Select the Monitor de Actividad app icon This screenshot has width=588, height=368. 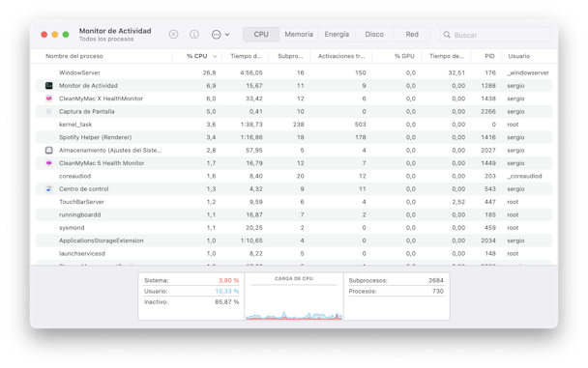pyautogui.click(x=48, y=86)
